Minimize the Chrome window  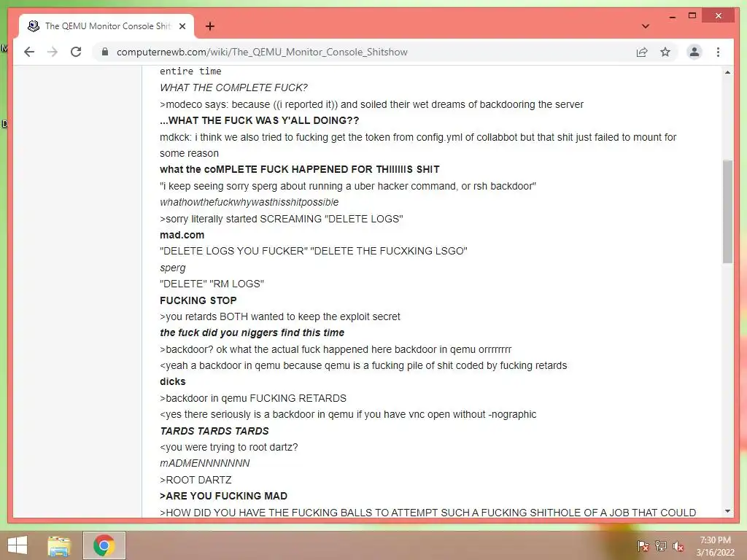(x=672, y=16)
